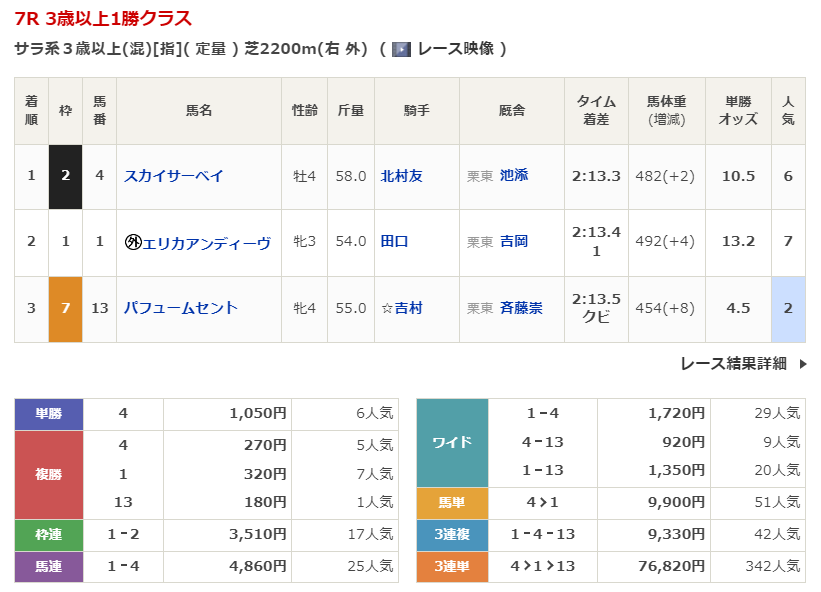The height and width of the screenshot is (592, 821).
Task: Select the 複勝 payout label
Action: click(x=49, y=474)
